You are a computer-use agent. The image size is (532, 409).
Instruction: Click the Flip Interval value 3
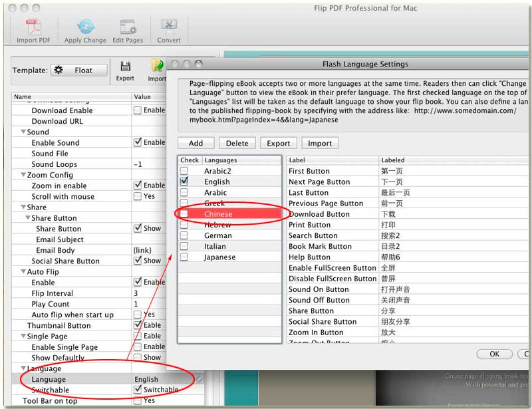click(x=136, y=293)
